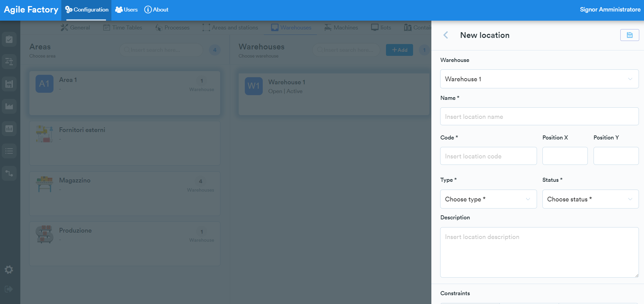Open the Choose status dropdown
The width and height of the screenshot is (644, 304).
pyautogui.click(x=591, y=199)
